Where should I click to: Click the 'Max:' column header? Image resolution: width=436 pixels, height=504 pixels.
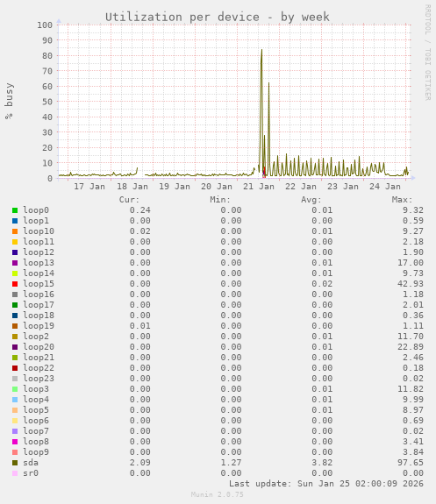click(402, 200)
